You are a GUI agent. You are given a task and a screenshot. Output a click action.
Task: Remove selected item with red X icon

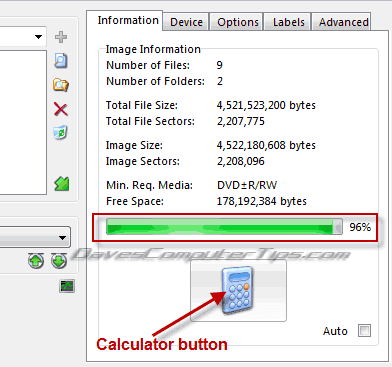coord(61,109)
